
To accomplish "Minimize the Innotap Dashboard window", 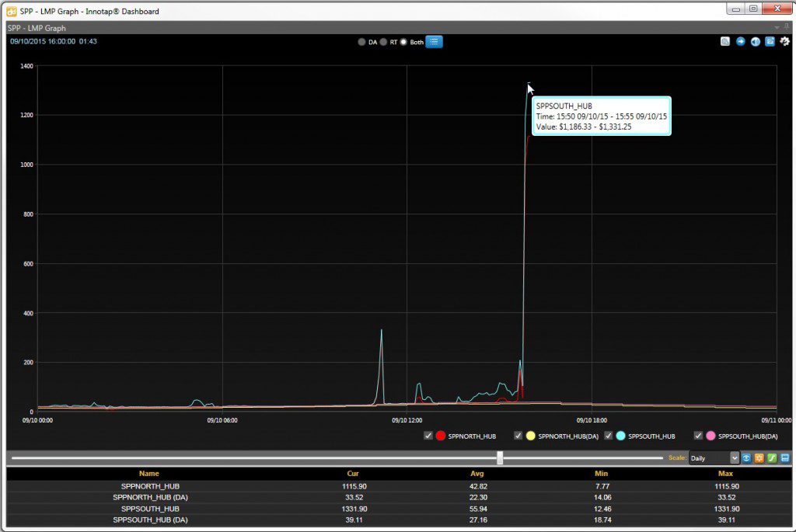I will 735,9.
